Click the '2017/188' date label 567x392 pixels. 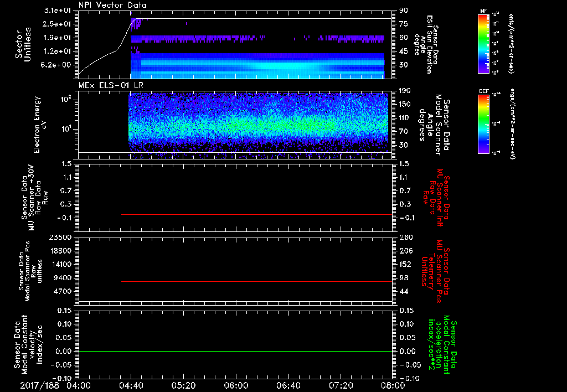click(x=39, y=385)
